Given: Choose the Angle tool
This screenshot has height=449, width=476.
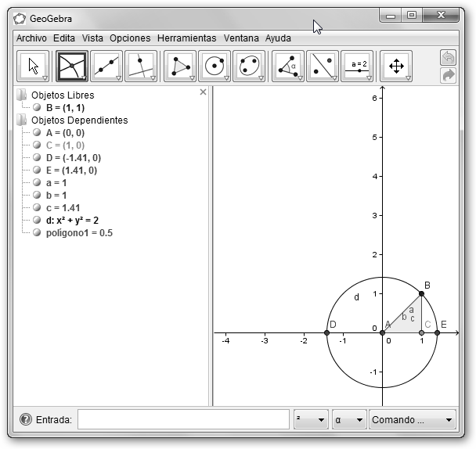Looking at the screenshot, I should coord(287,66).
